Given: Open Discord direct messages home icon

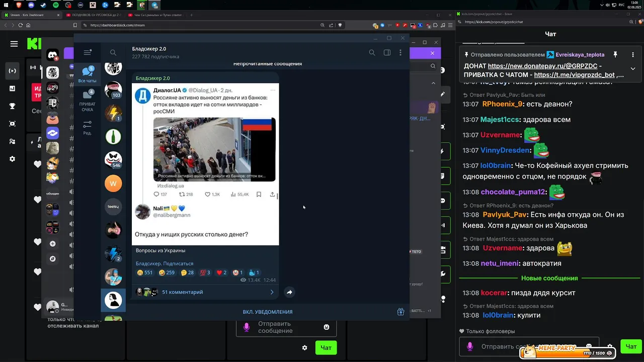Looking at the screenshot, I should click(52, 55).
